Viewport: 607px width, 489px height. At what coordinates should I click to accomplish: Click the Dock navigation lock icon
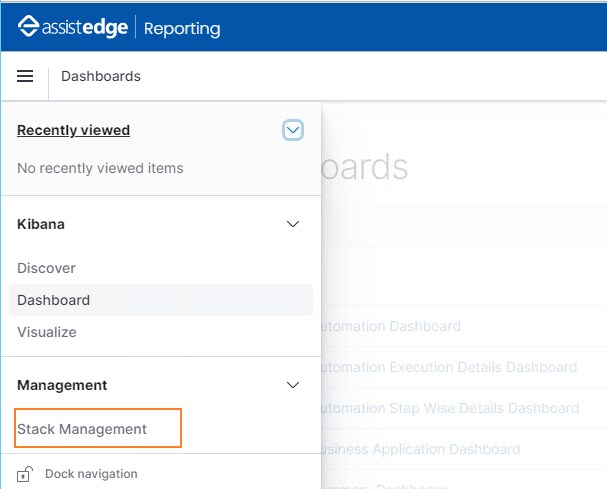25,474
